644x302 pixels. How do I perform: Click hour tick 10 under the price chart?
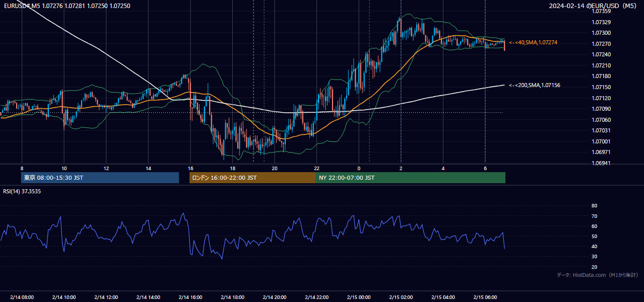pos(64,168)
